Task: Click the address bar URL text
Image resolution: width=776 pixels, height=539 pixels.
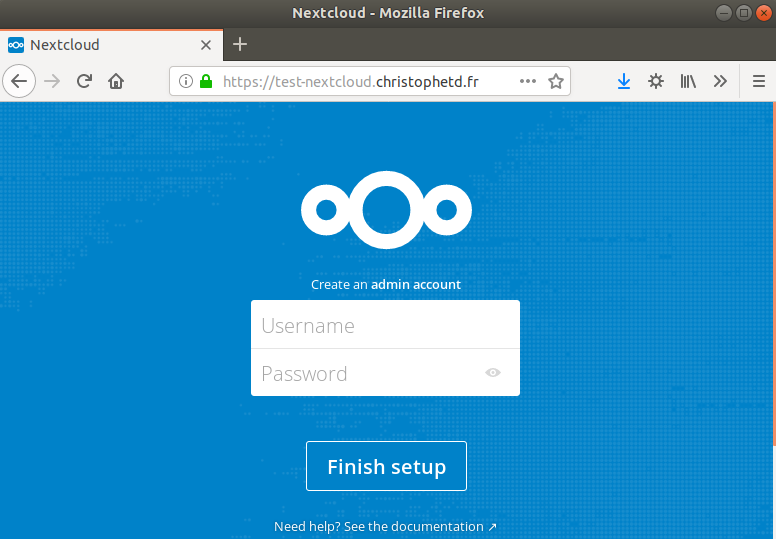Action: click(x=351, y=81)
